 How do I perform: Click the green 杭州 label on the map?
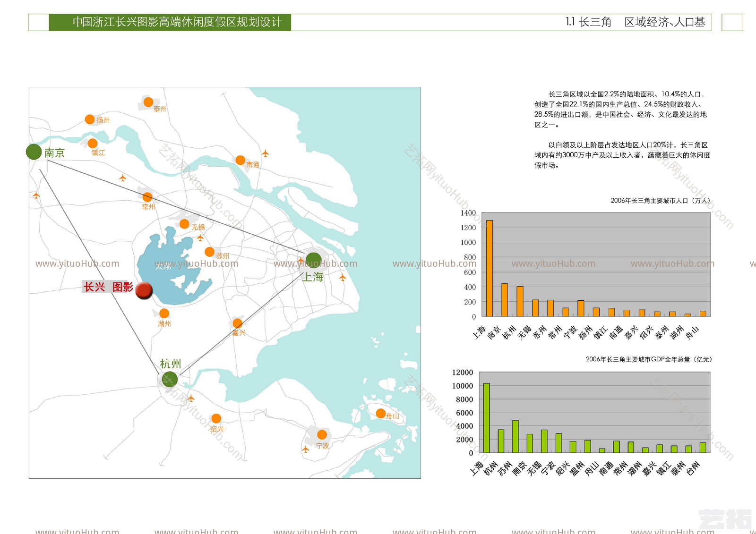[x=171, y=364]
